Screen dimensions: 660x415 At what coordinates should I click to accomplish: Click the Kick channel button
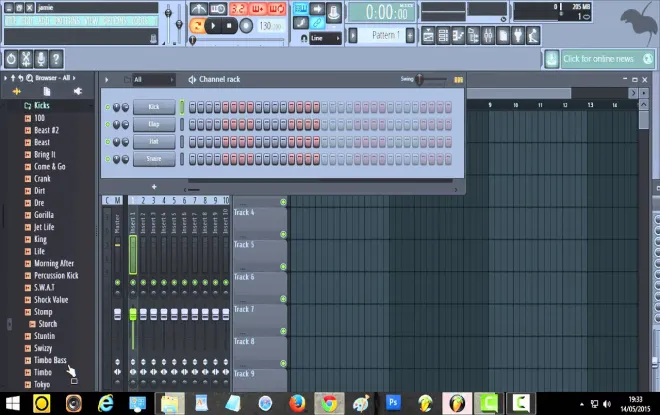coord(154,107)
